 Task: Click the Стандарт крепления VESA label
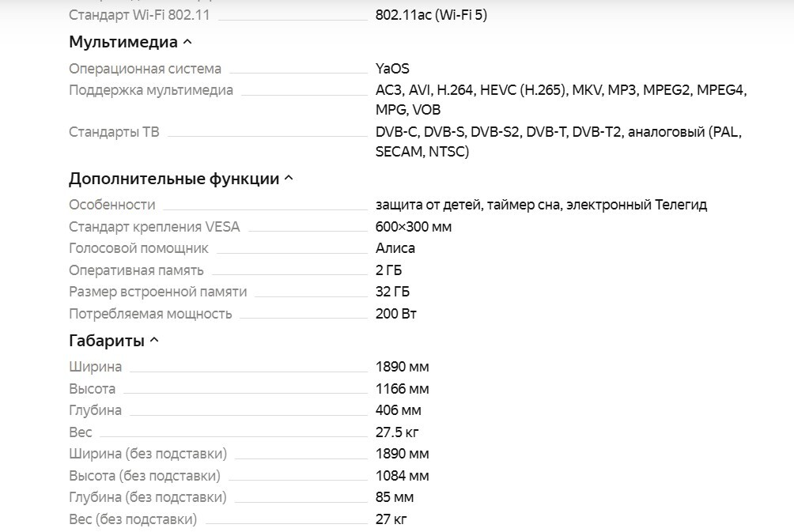[x=154, y=227]
